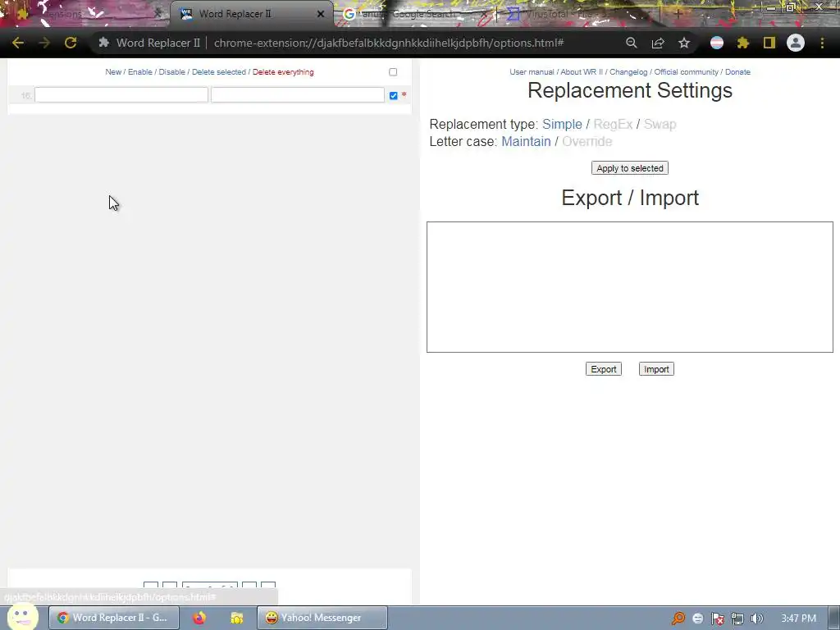Open a new browser tab
Image resolution: width=840 pixels, height=630 pixels.
coord(678,14)
